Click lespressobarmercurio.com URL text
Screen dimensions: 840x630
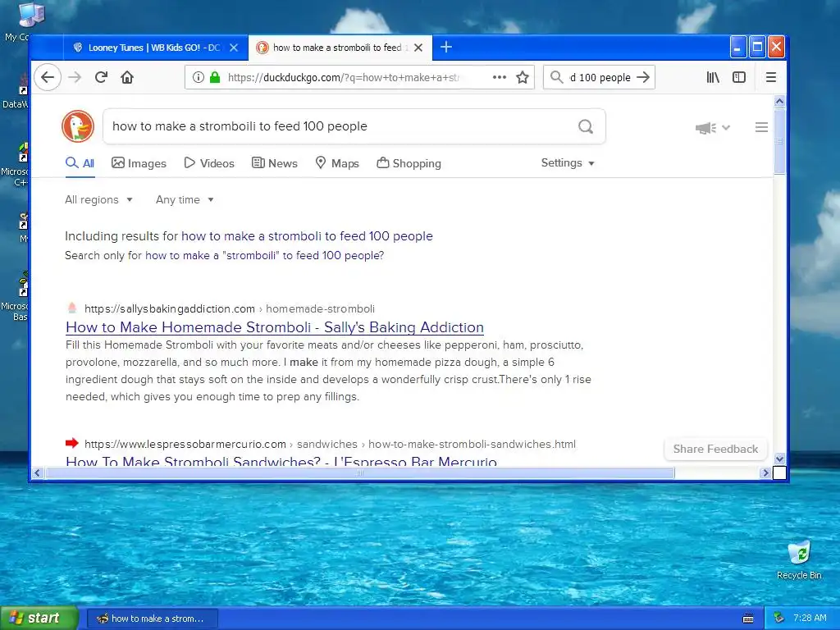[185, 444]
